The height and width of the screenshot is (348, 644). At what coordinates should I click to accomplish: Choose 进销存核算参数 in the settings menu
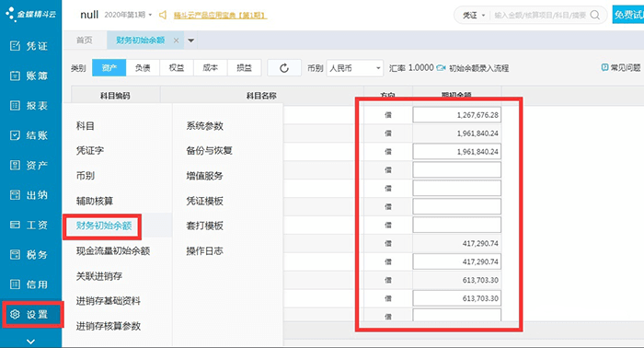tap(109, 326)
